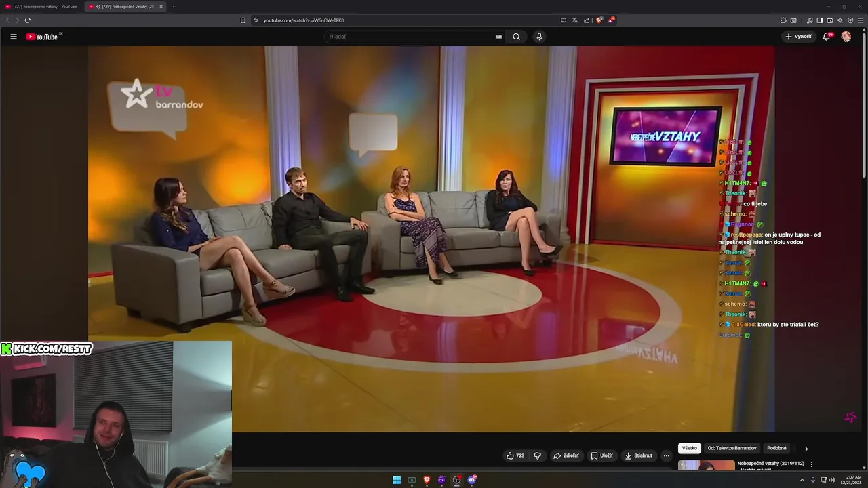Screen dimensions: 868x488
Task: Open the taskbar volume speaker icon
Action: [833, 480]
